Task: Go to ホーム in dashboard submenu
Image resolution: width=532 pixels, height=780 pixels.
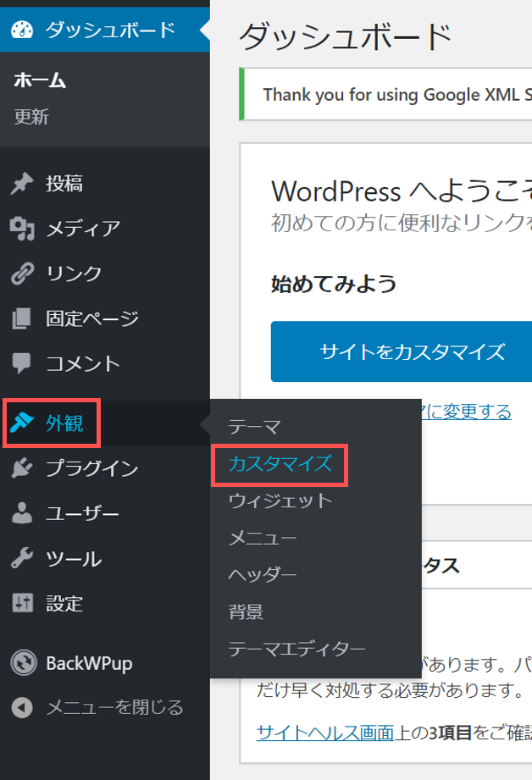Action: point(40,80)
